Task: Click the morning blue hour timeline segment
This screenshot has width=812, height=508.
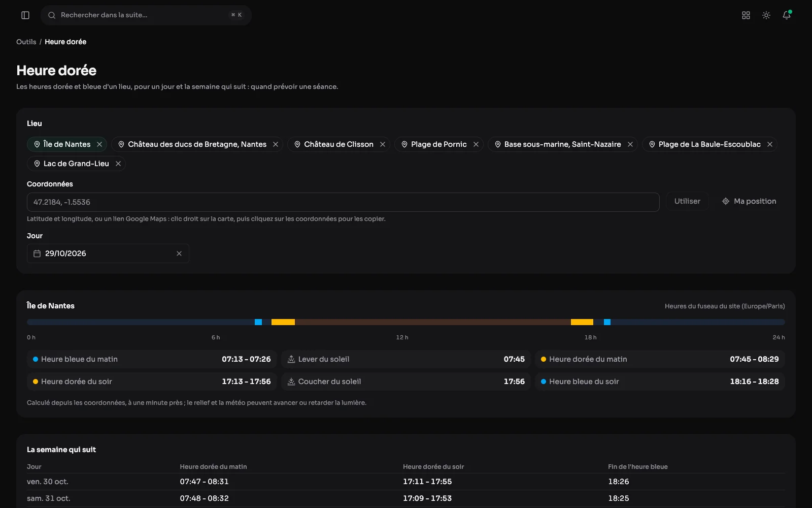Action: (x=258, y=322)
